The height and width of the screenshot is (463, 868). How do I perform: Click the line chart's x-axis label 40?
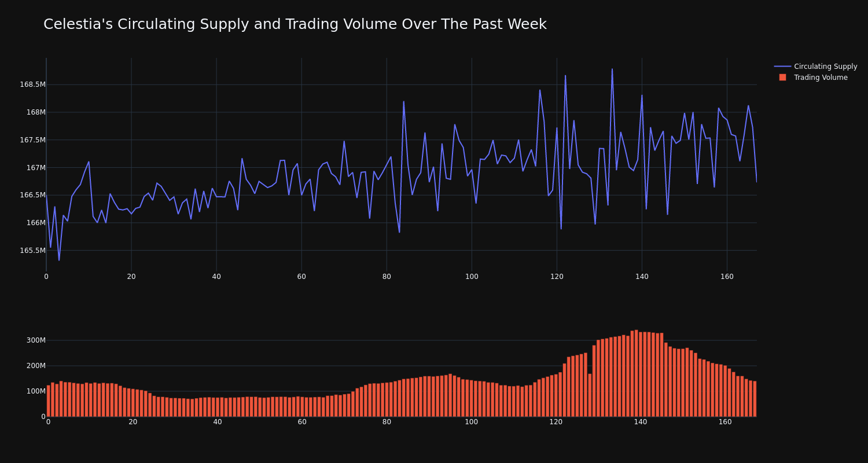tap(216, 277)
